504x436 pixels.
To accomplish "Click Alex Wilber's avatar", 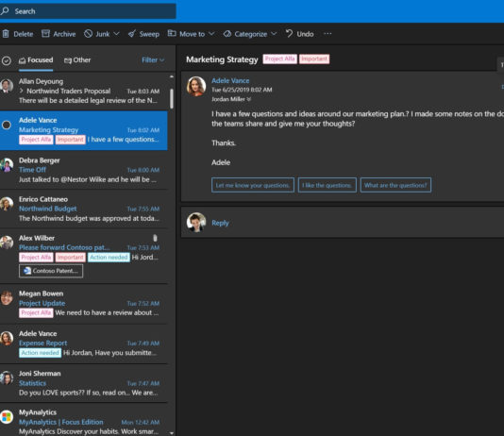I will (x=7, y=243).
